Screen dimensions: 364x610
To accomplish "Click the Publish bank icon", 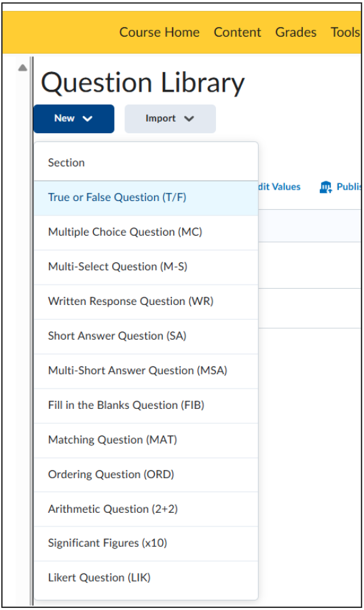I will [x=325, y=187].
